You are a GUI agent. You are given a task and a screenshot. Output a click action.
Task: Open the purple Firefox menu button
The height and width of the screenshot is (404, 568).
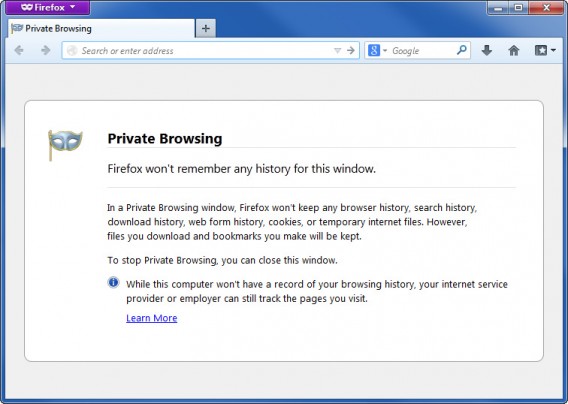(48, 7)
